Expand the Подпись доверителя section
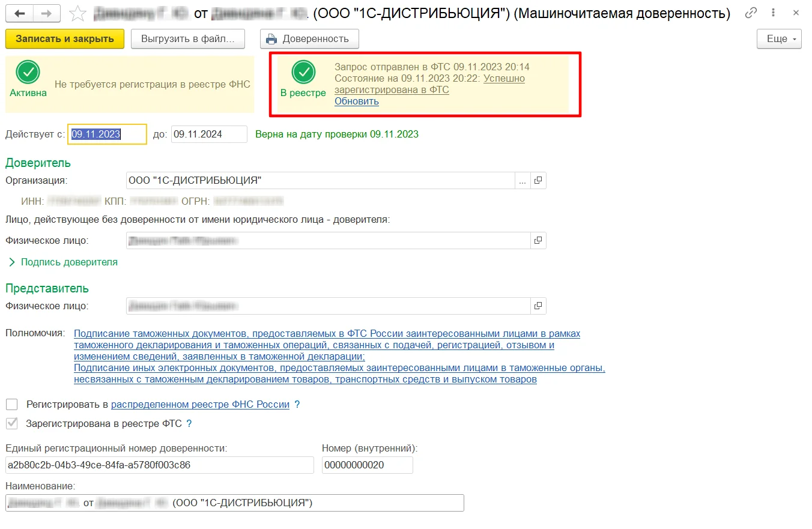812x529 pixels. 63,262
